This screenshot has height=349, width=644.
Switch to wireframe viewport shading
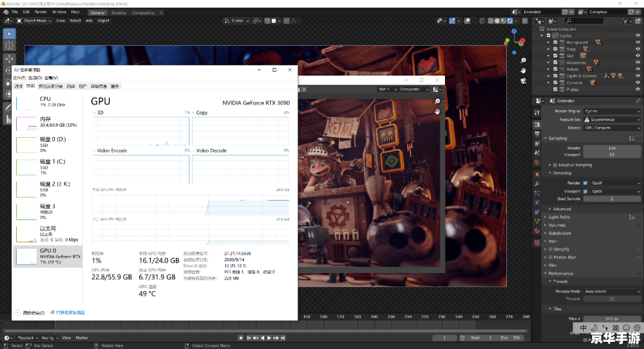(x=490, y=20)
